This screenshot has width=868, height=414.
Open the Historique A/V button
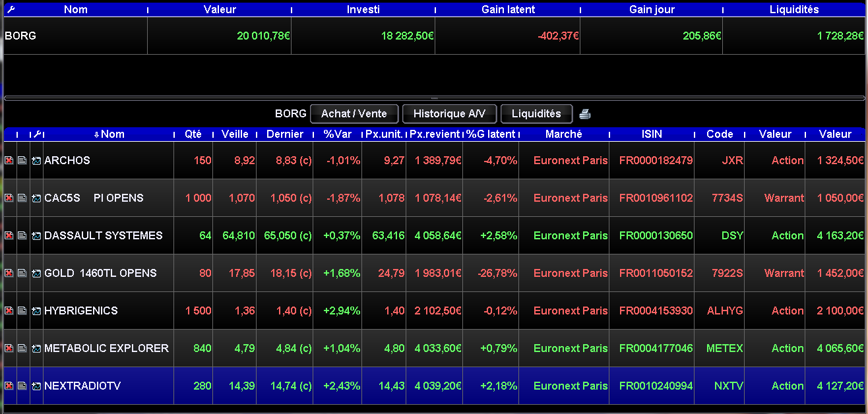449,114
